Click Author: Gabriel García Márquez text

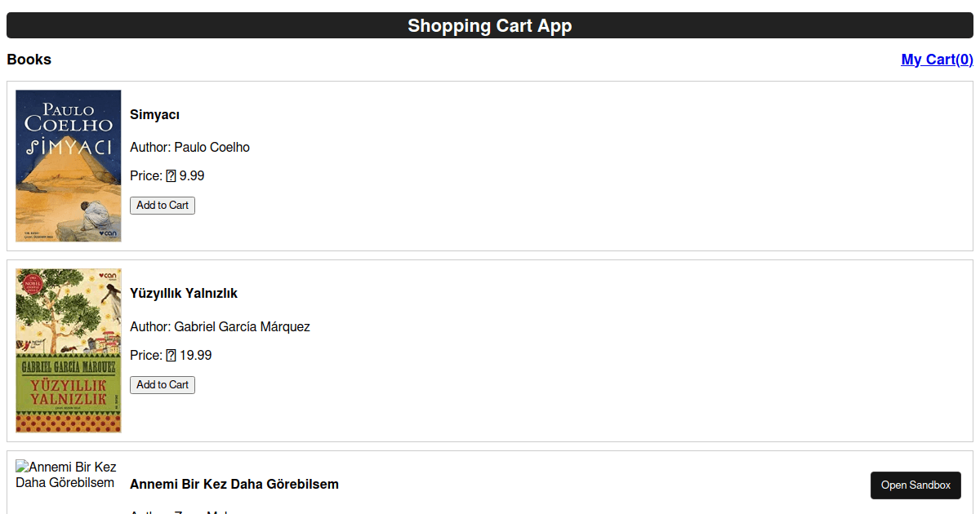[220, 326]
